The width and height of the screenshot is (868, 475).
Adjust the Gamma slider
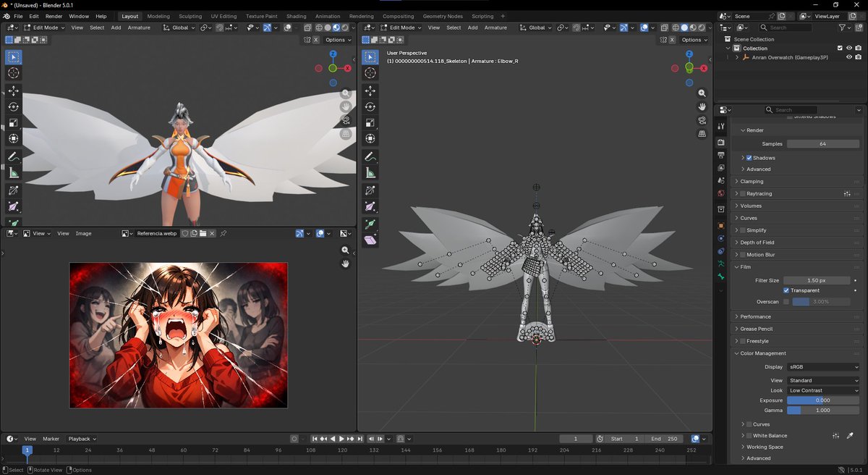[823, 411]
